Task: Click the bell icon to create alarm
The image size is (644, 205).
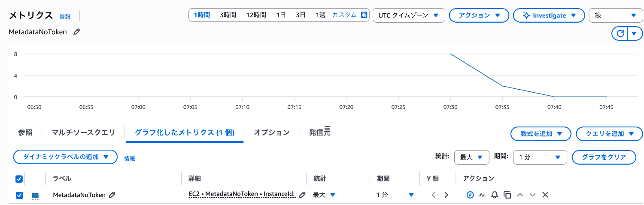Action: coord(495,195)
